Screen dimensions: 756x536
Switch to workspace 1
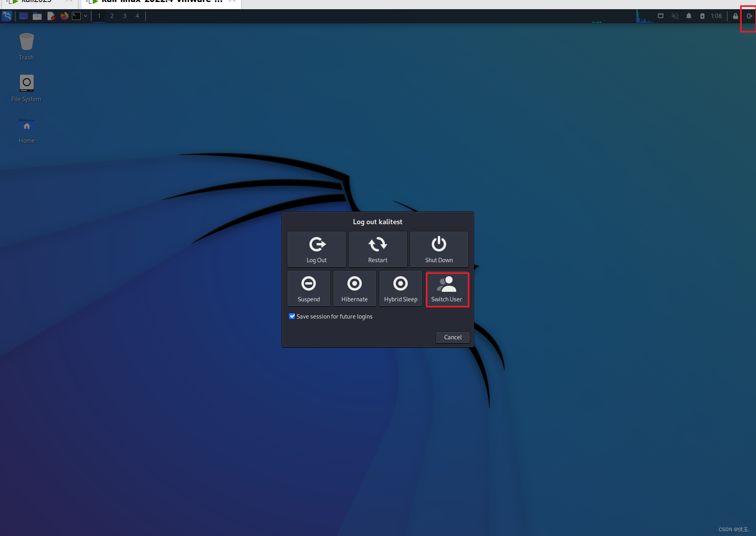point(99,16)
